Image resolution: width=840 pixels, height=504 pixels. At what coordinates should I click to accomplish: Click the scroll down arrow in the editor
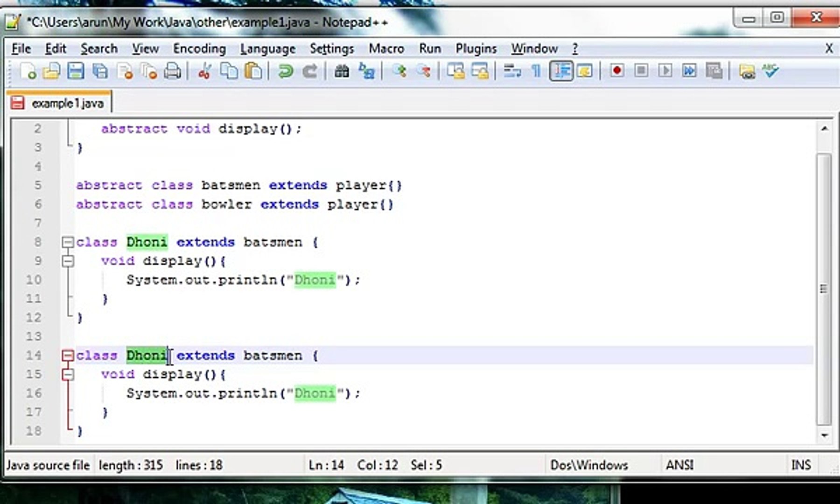pos(824,435)
